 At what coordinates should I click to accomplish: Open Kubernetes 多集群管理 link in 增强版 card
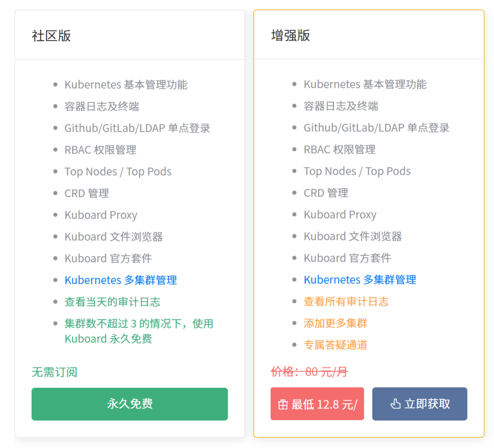(360, 280)
